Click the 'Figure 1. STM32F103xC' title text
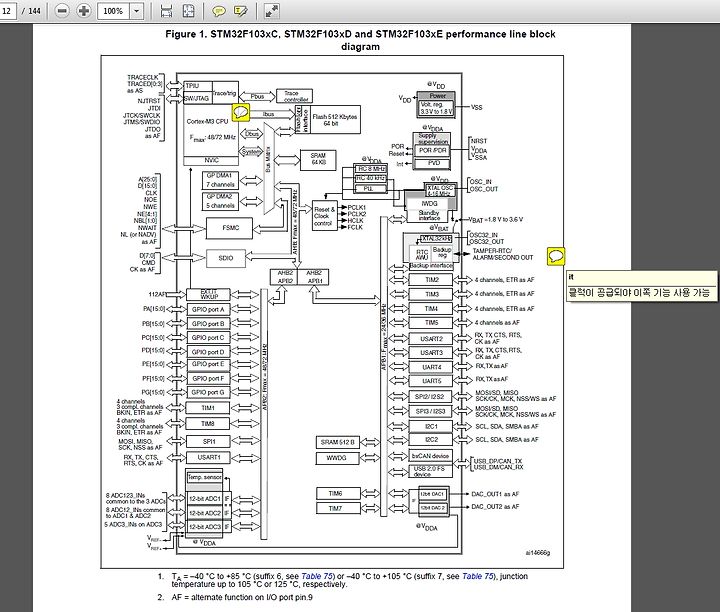Viewport: 720px width, 612px height. (360, 40)
